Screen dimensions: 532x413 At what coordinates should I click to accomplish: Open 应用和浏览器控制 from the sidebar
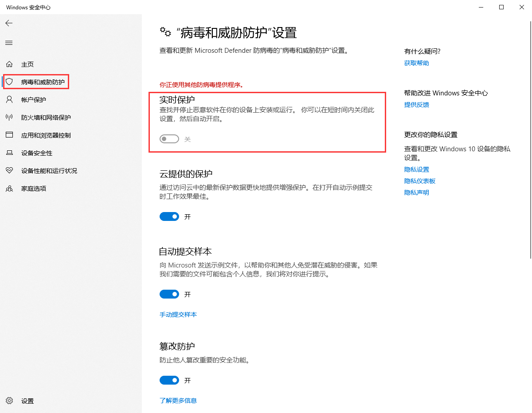tap(10, 135)
